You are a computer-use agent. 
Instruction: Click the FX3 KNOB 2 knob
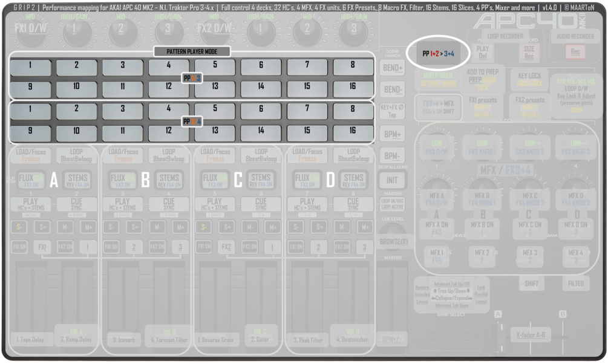(530, 148)
